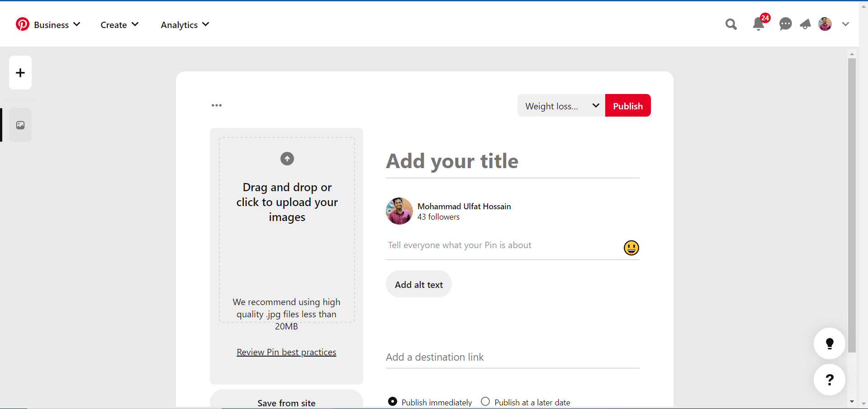Click the Add your title field
The width and height of the screenshot is (868, 409).
coord(452,161)
